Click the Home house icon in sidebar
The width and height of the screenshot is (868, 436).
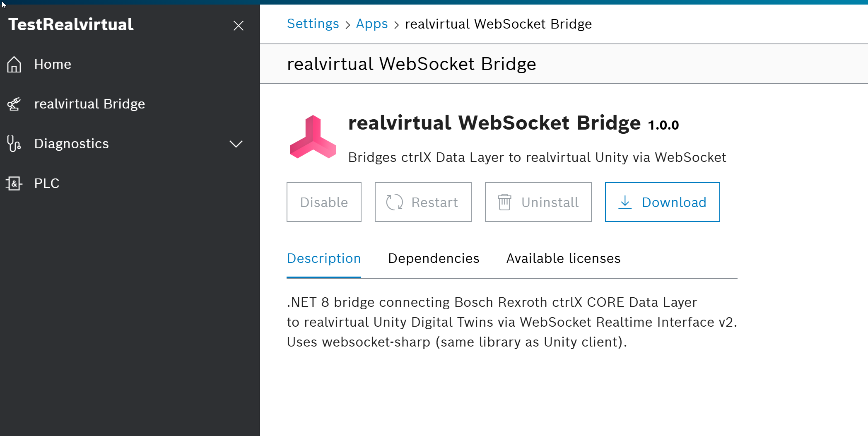[14, 64]
